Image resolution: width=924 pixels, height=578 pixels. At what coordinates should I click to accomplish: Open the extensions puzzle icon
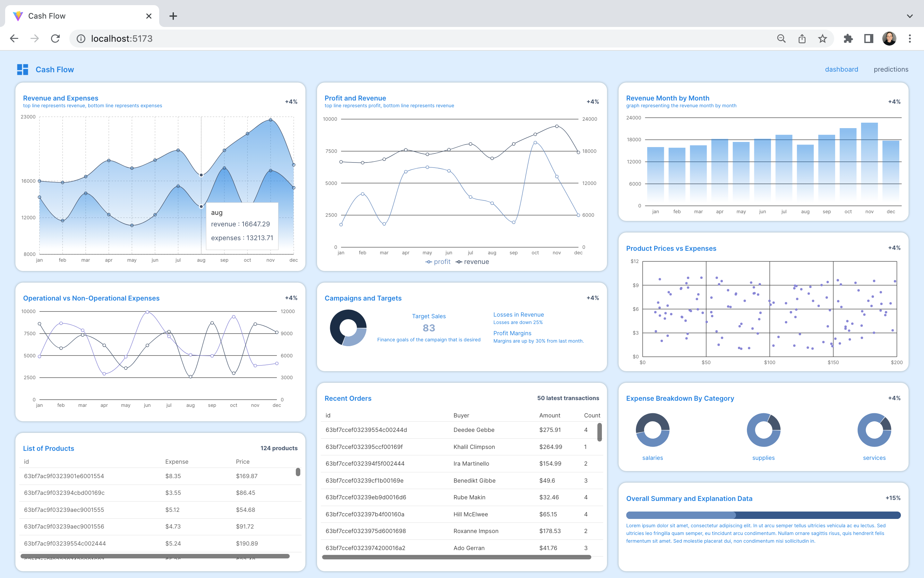coord(848,39)
